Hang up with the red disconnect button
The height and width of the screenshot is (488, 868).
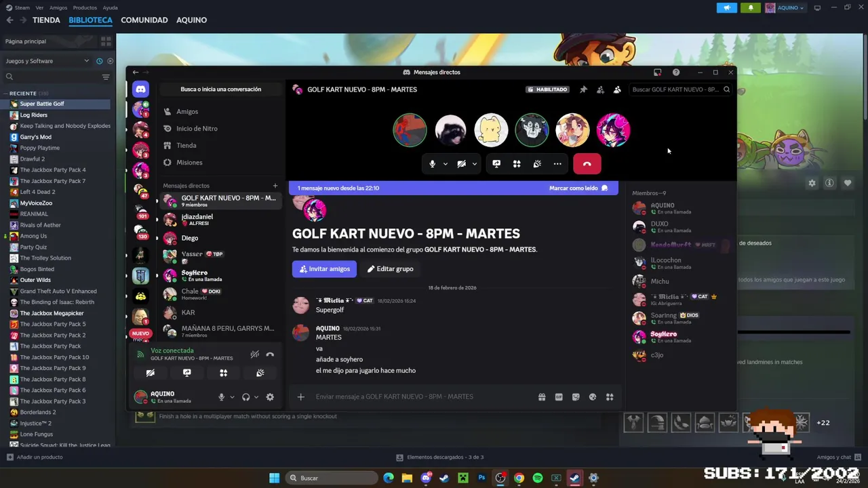coord(587,164)
